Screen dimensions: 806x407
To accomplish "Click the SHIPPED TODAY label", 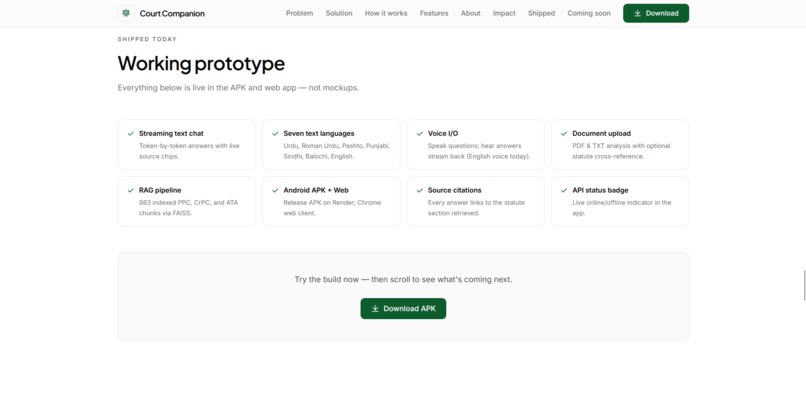I will (147, 39).
